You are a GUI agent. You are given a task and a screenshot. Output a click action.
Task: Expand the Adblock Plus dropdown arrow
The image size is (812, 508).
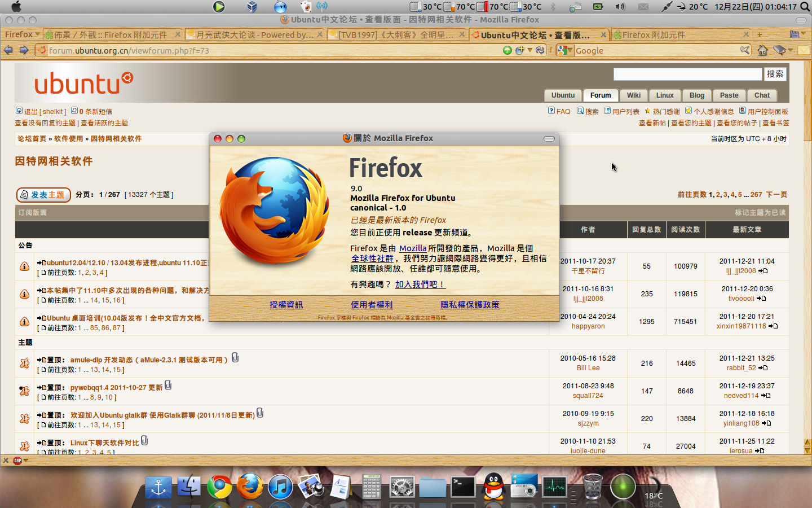(x=26, y=461)
